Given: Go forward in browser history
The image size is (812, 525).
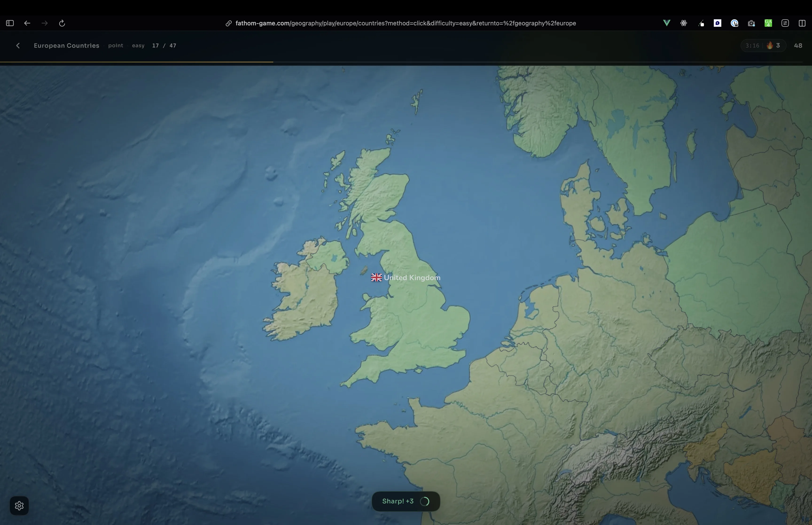Looking at the screenshot, I should (x=45, y=23).
